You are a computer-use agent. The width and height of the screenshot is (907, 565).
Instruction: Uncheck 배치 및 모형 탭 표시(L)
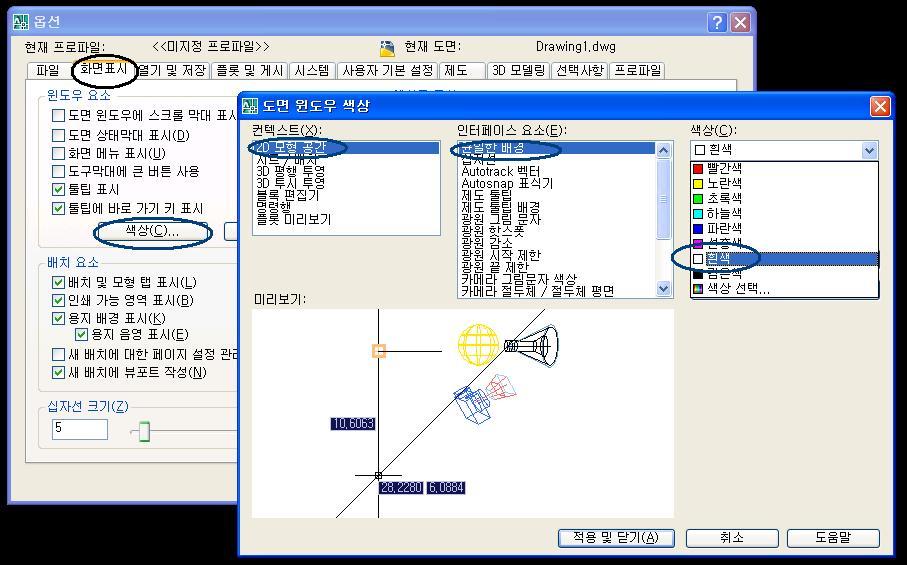point(58,282)
